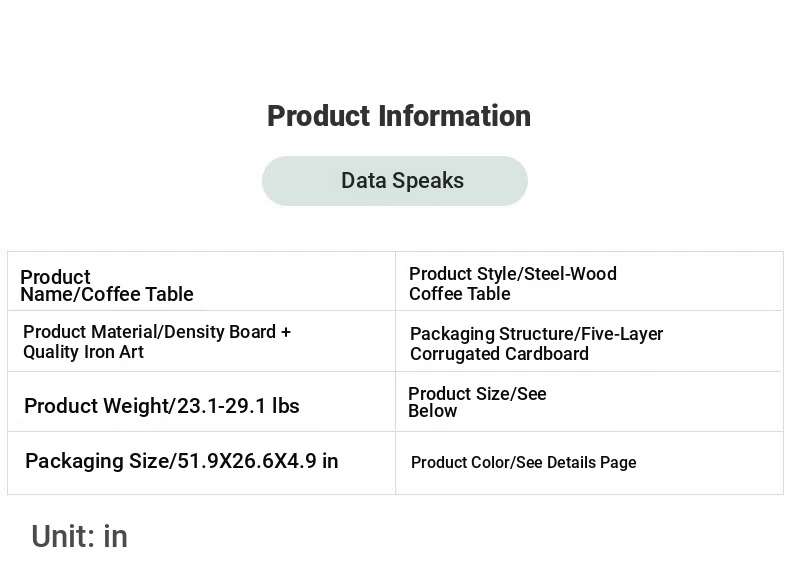Click the Density Board material text
Image resolution: width=790 pixels, height=563 pixels.
[x=228, y=332]
